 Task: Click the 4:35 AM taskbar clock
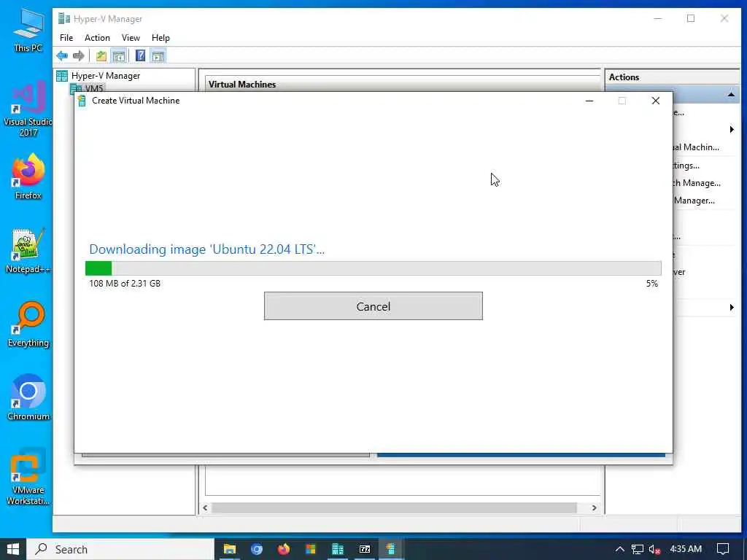pos(686,549)
